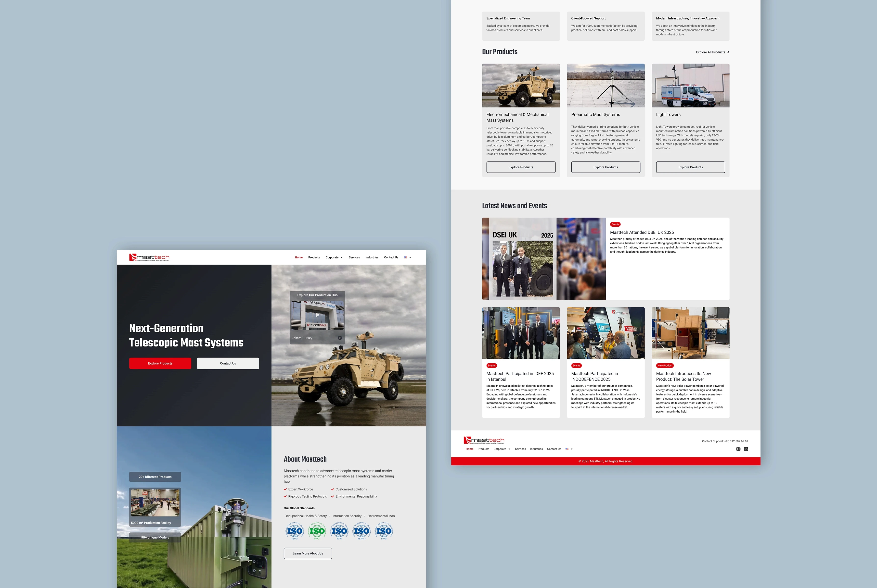Play the production hub video

click(x=317, y=315)
